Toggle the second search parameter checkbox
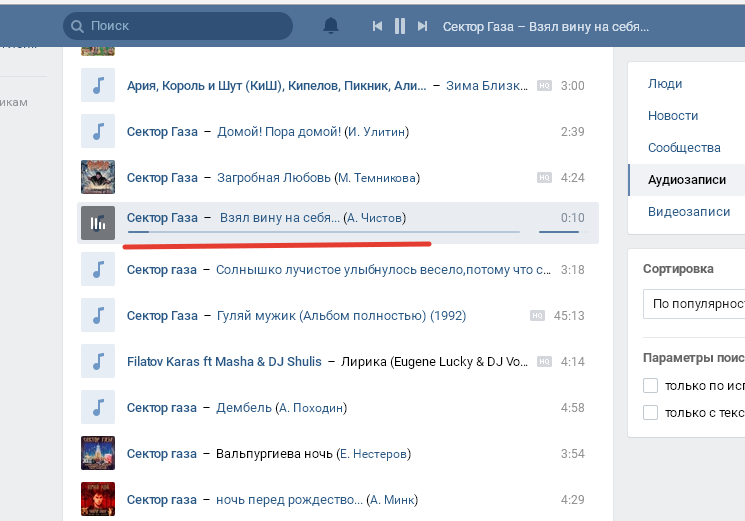Viewport: 745px width, 521px height. tap(651, 412)
